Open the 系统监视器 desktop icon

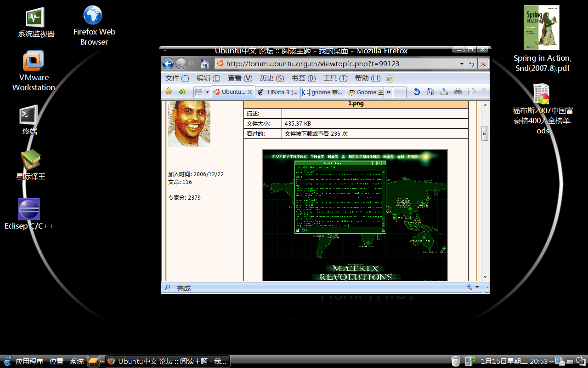point(36,23)
